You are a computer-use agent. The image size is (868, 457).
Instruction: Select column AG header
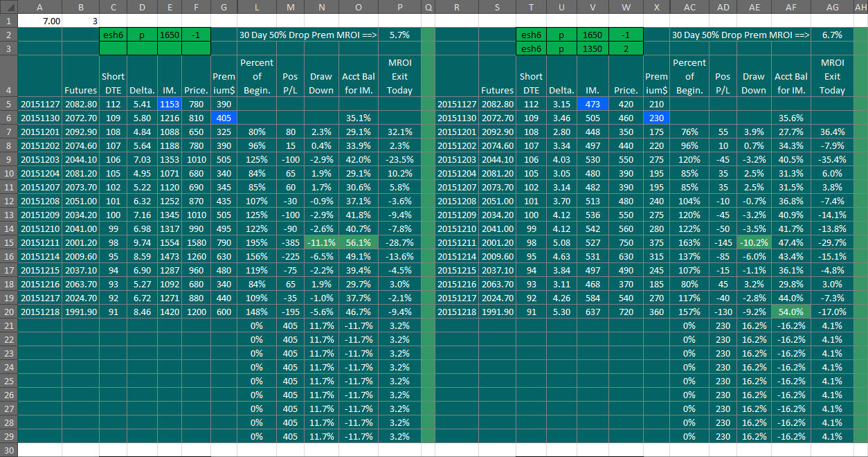(x=833, y=7)
